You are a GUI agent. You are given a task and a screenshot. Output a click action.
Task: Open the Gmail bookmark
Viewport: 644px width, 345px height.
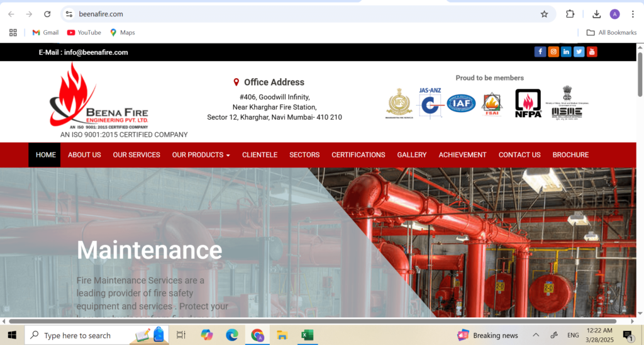pos(45,33)
